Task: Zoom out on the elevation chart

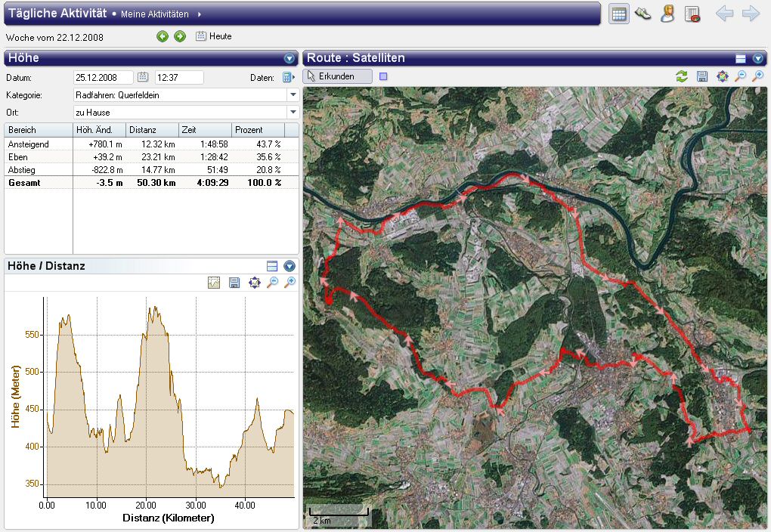Action: coord(273,283)
